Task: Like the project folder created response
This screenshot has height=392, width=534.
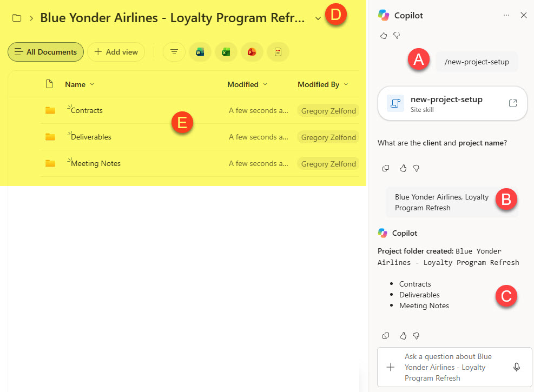Action: coord(403,336)
